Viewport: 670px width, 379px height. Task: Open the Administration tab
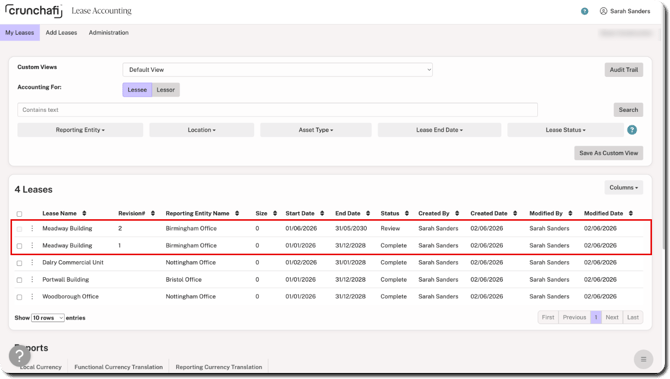109,32
